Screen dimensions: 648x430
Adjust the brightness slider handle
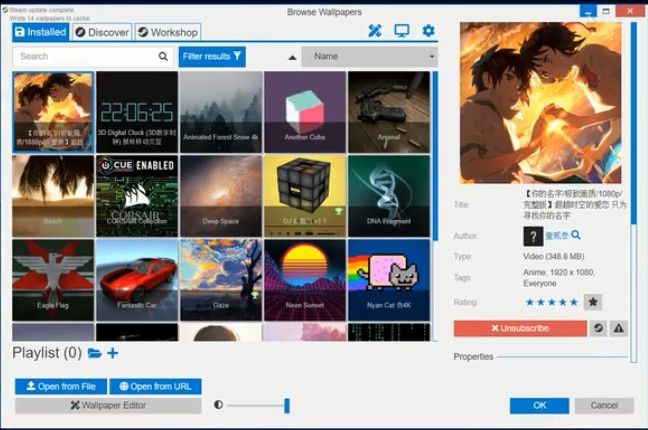[287, 406]
